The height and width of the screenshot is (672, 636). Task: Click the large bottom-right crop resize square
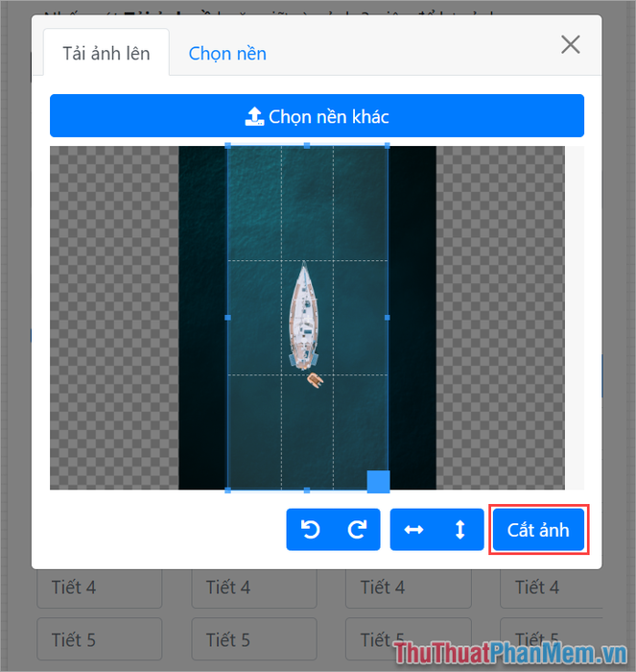click(x=379, y=481)
